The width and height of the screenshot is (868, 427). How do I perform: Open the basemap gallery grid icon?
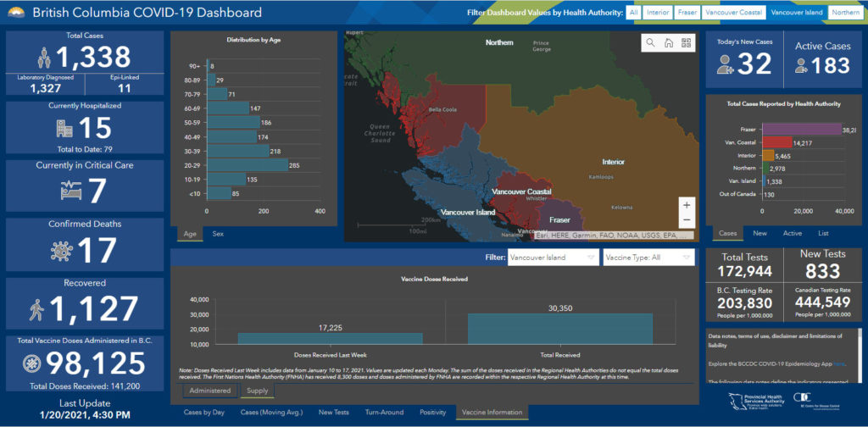686,43
